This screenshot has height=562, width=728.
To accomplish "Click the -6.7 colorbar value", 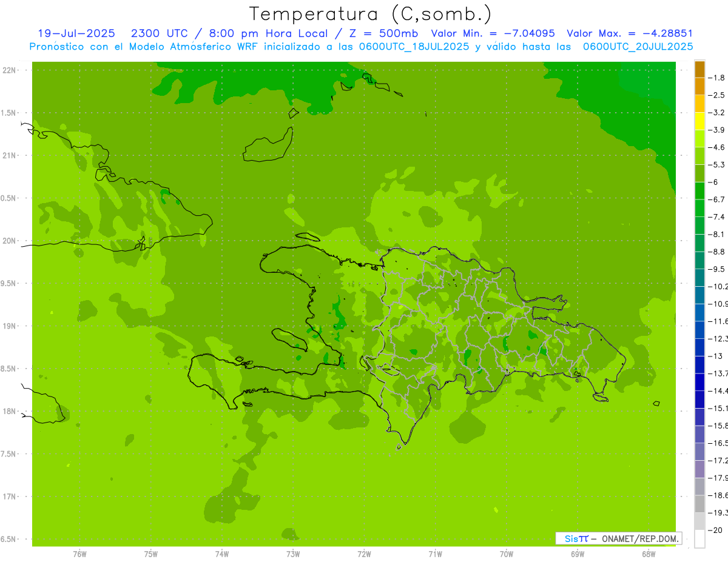I will (718, 199).
